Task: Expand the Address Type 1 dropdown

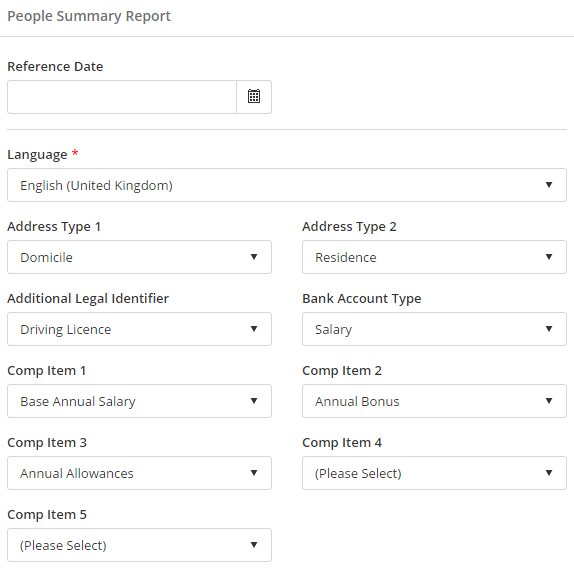Action: [139, 257]
